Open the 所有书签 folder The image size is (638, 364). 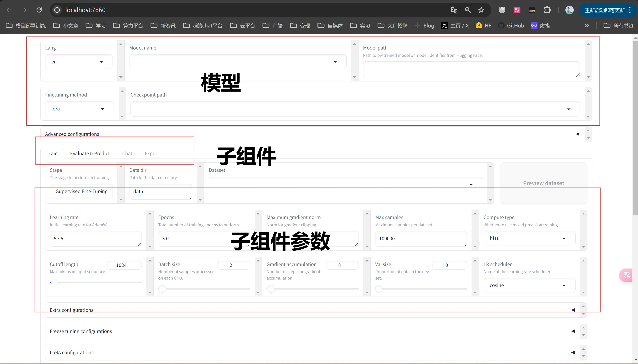point(619,26)
